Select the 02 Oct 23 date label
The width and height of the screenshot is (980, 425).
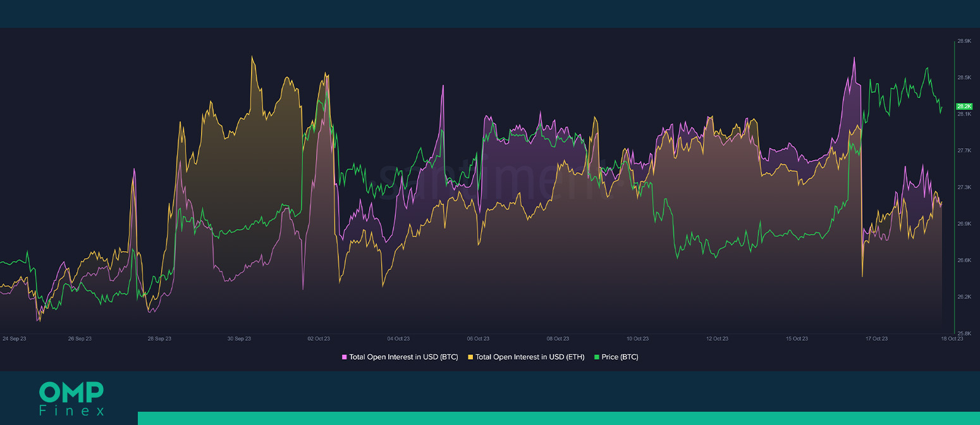click(x=319, y=339)
